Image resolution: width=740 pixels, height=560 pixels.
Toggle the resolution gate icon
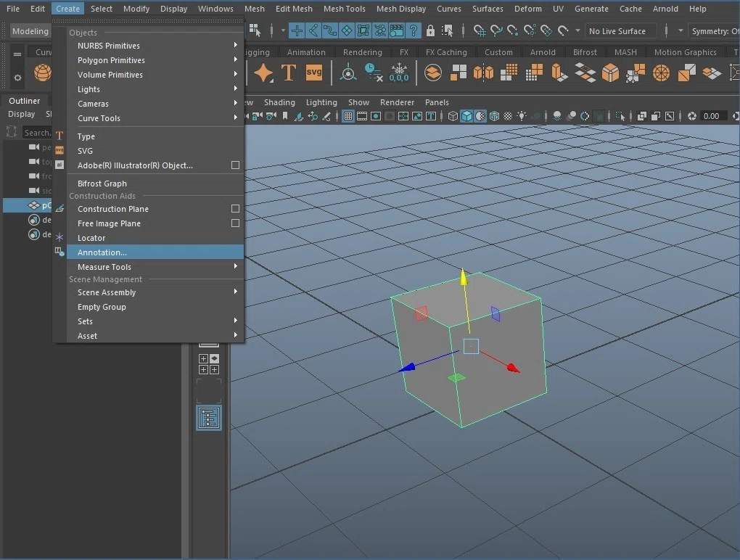pyautogui.click(x=376, y=116)
